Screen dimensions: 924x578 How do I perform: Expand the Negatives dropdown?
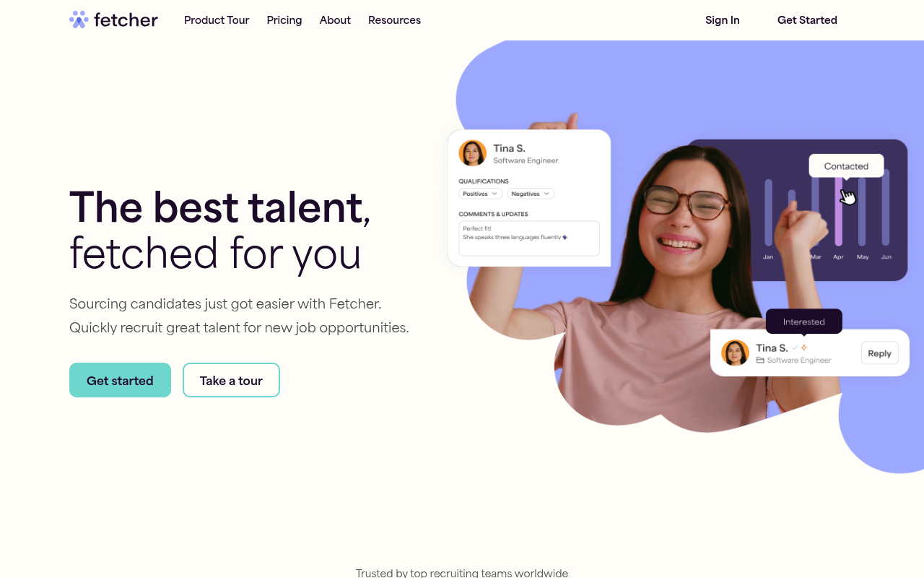point(531,194)
